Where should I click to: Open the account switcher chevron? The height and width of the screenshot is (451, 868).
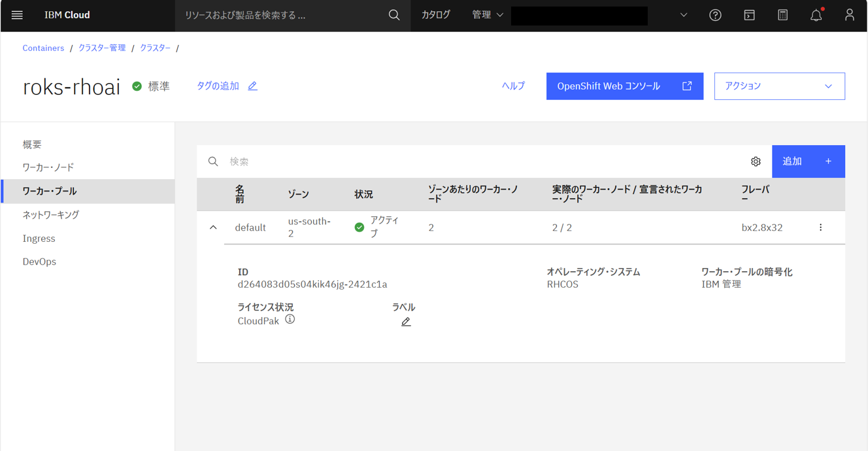[684, 15]
